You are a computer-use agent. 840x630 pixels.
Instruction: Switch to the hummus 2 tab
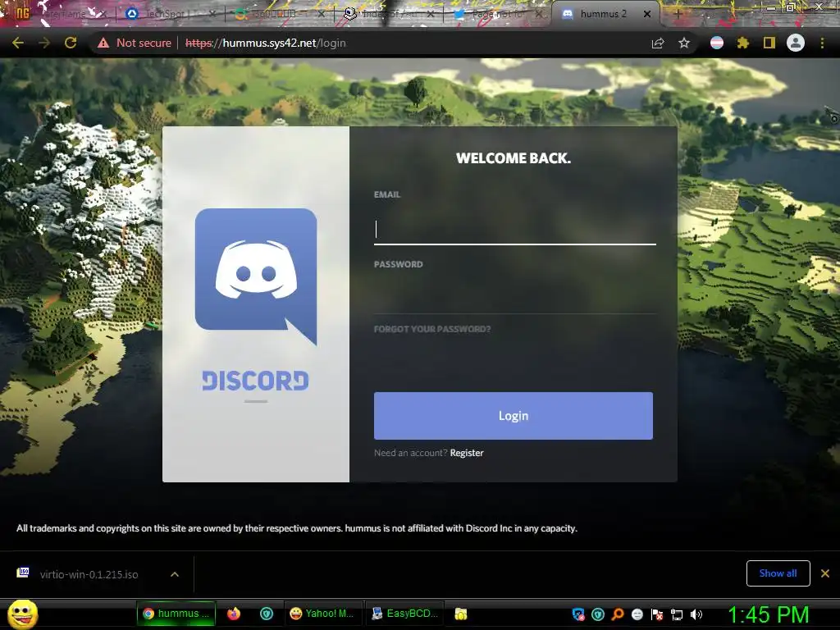603,14
